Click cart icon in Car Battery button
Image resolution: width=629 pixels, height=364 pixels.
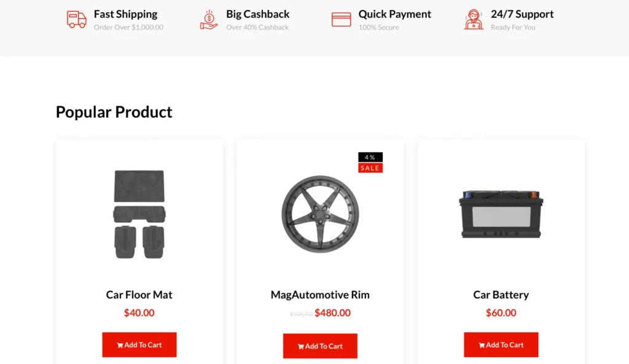[x=482, y=345]
